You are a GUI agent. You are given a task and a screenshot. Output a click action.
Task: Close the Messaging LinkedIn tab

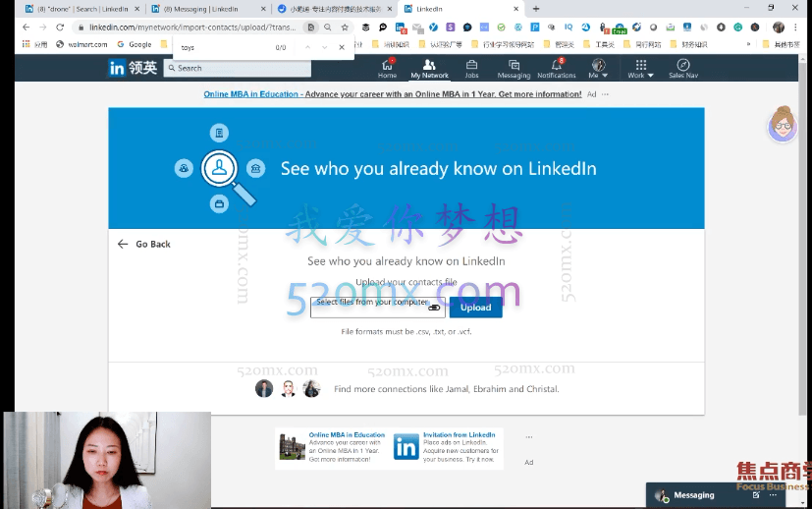point(263,9)
